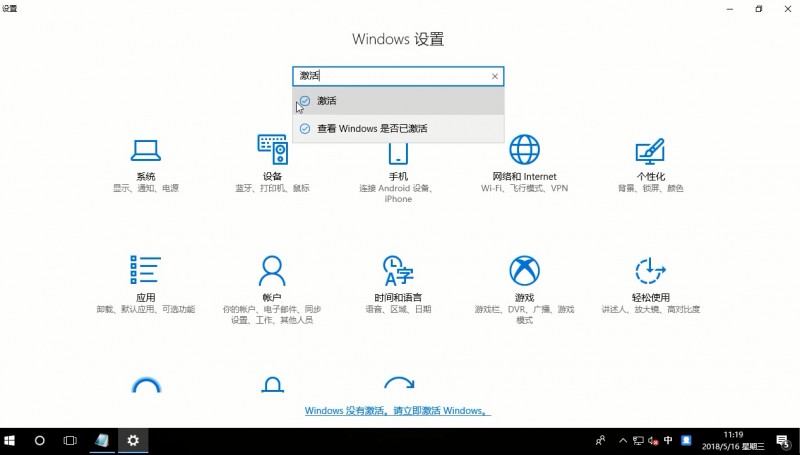The image size is (800, 455).
Task: Open the 游戏 (Gaming) Xbox tile
Action: (x=524, y=290)
